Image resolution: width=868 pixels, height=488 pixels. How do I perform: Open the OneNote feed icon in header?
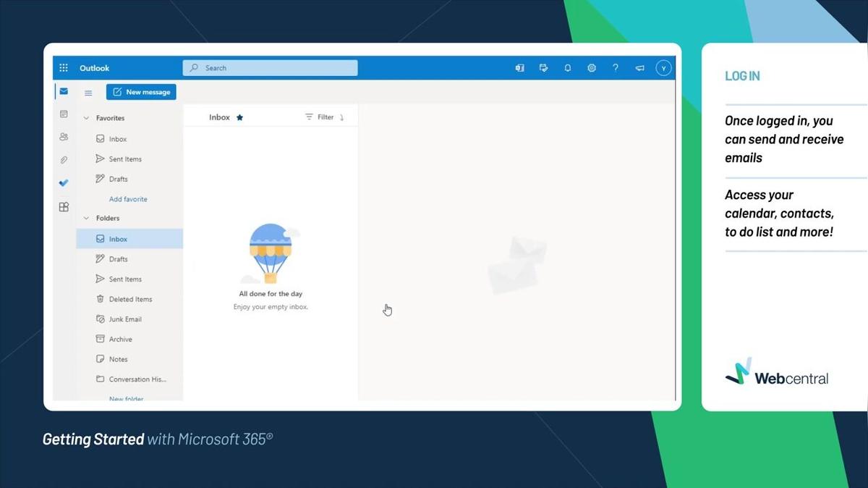(x=519, y=68)
